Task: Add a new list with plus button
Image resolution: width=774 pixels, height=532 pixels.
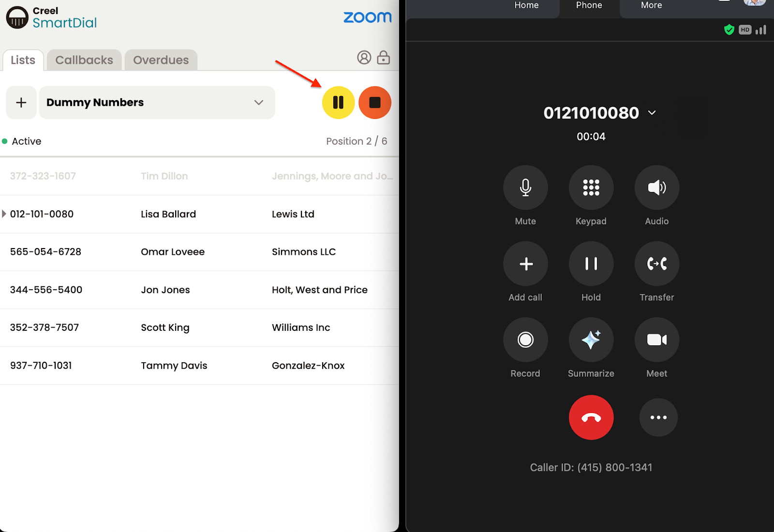Action: (x=21, y=103)
